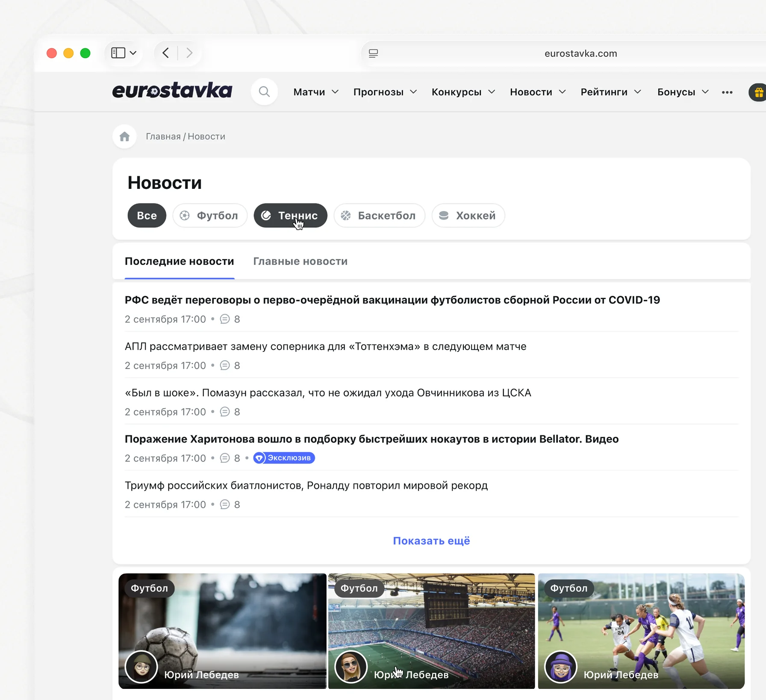This screenshot has width=766, height=700.
Task: Open «Был в шоке» Помазун headline
Action: point(328,393)
